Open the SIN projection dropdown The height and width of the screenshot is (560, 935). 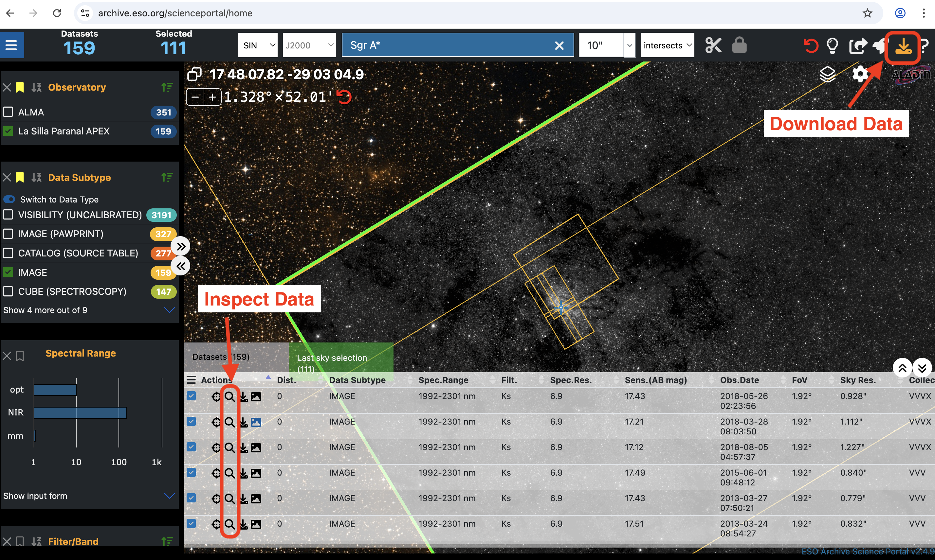[x=258, y=45]
